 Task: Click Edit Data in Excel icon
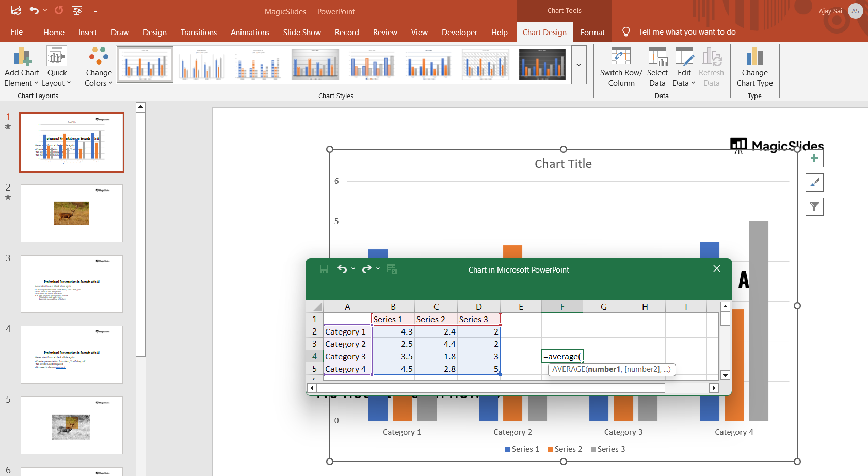[392, 269]
